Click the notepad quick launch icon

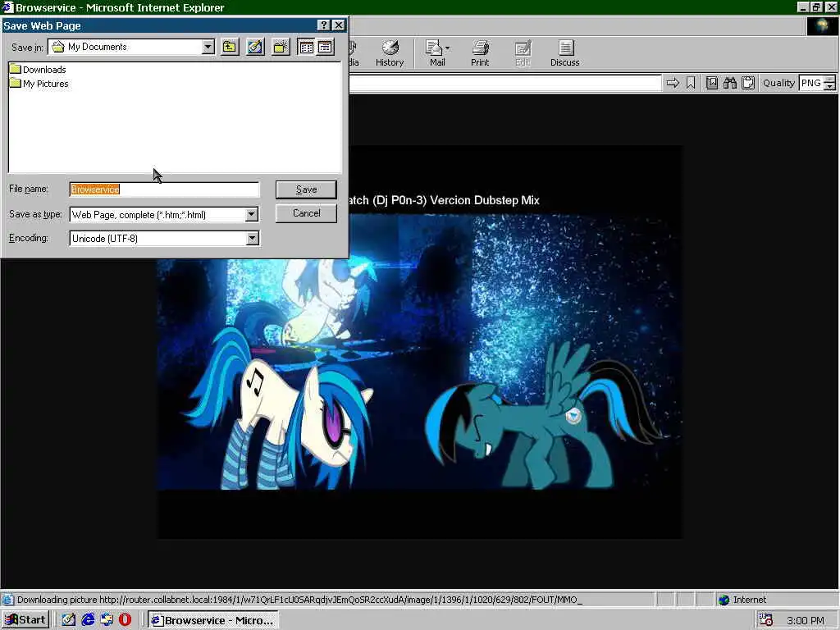pyautogui.click(x=69, y=620)
